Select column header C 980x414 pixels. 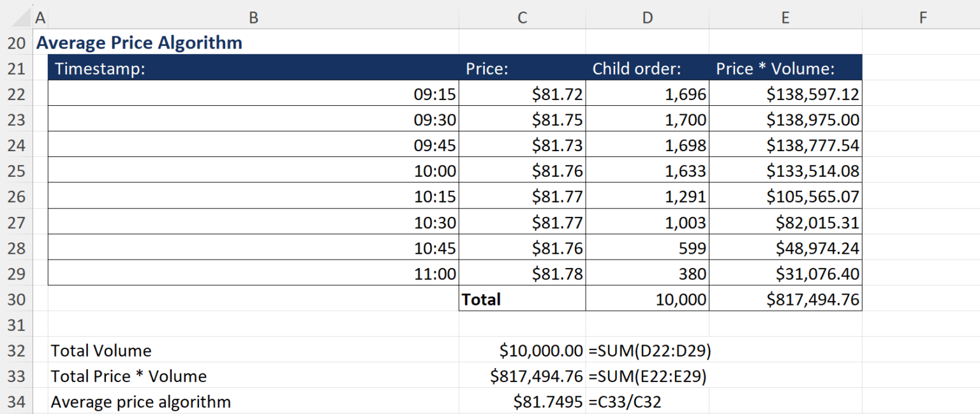click(522, 17)
